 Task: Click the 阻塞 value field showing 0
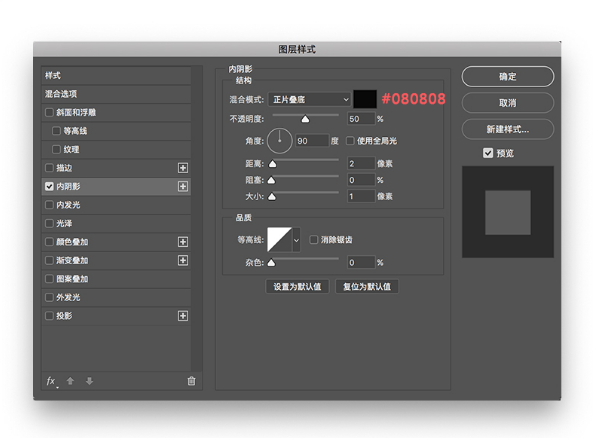click(361, 180)
